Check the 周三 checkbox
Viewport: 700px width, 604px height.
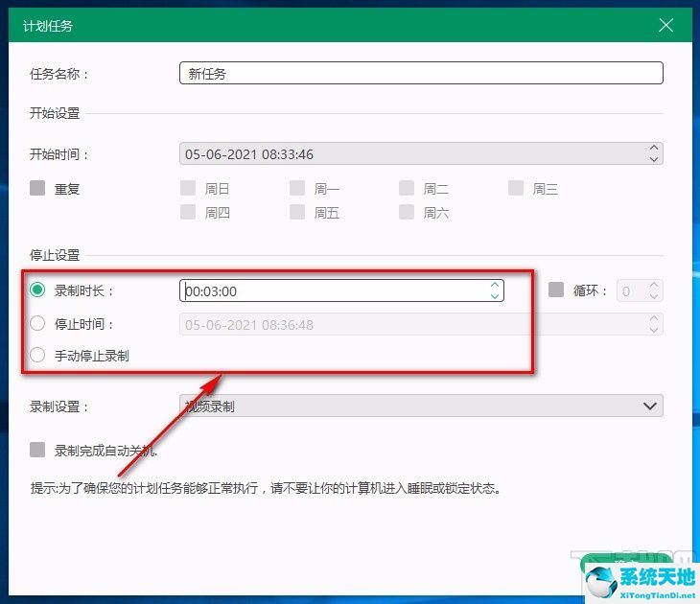click(516, 188)
